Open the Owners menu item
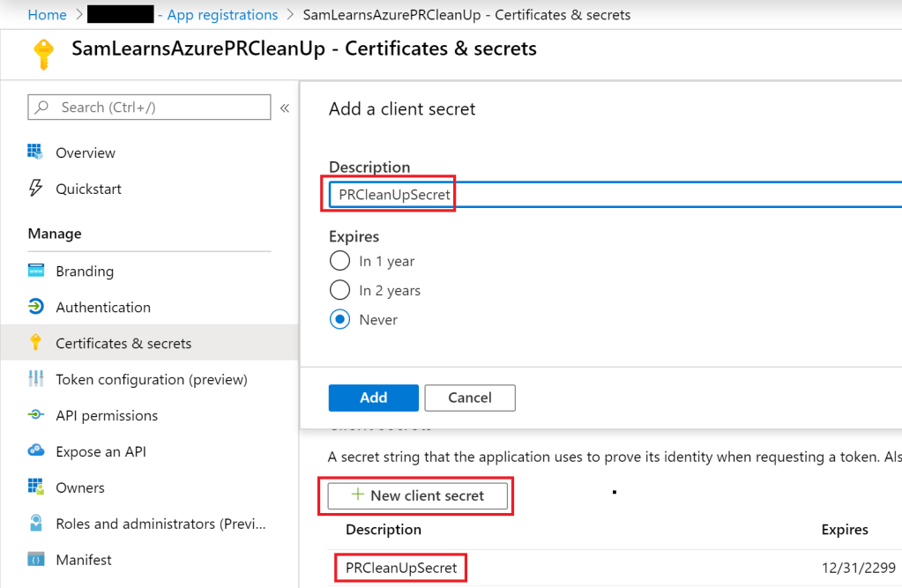 (80, 488)
